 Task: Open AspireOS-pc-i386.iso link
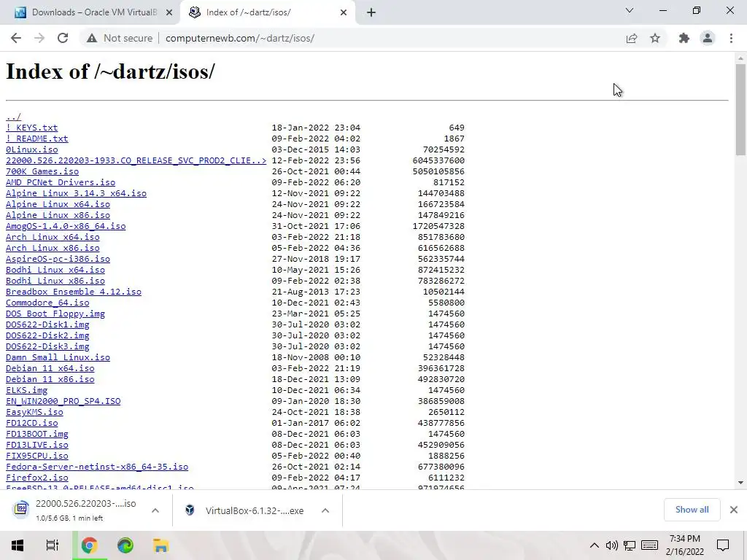pos(58,259)
